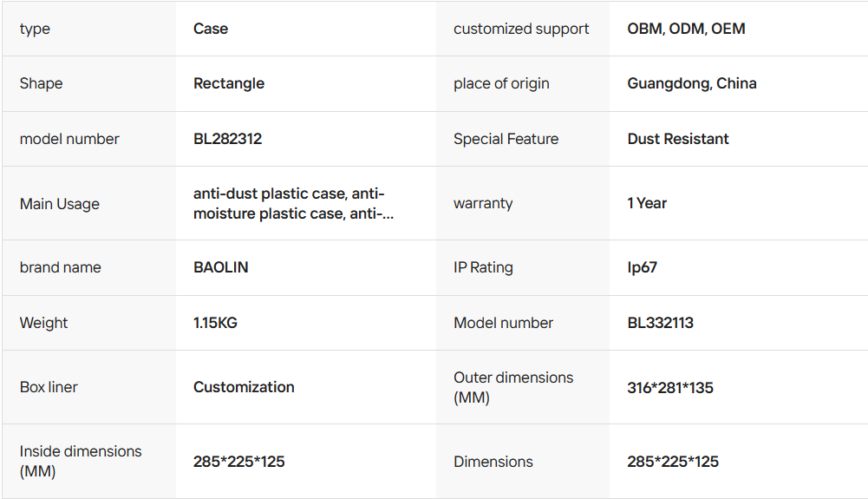Select 'OBM, ODM, OEM' customized support value

[686, 29]
